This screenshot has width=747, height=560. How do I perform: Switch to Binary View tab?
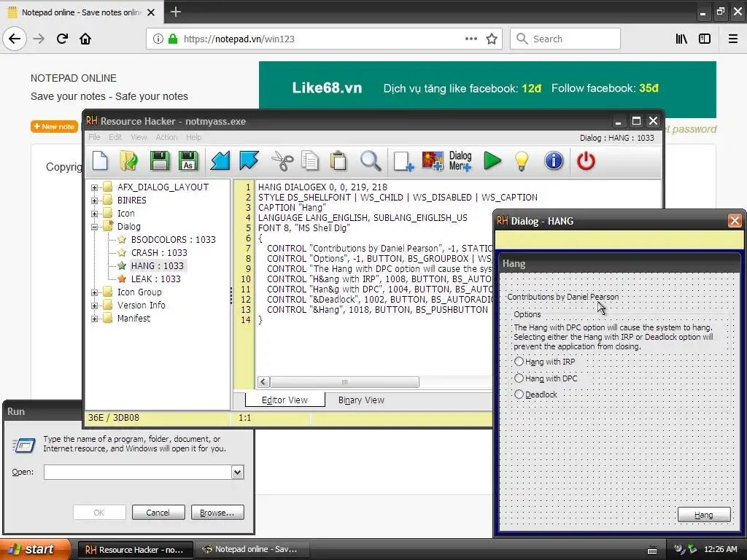coord(361,400)
